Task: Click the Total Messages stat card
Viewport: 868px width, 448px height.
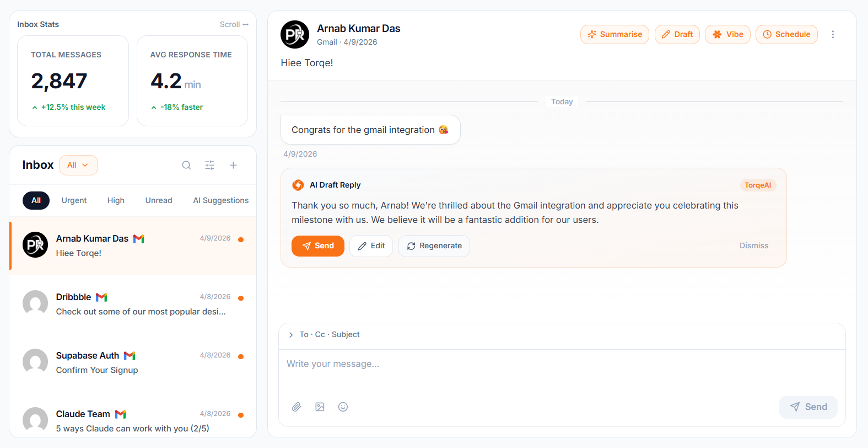Action: point(73,81)
